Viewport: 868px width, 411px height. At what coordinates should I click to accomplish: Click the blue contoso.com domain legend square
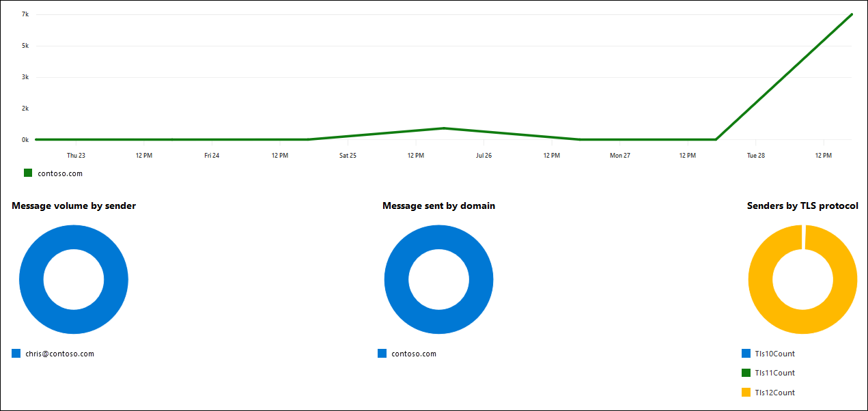click(x=380, y=354)
